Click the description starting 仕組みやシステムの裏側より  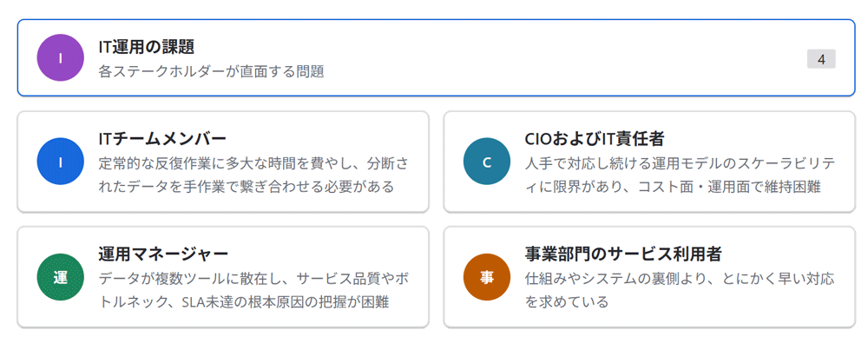pos(680,290)
